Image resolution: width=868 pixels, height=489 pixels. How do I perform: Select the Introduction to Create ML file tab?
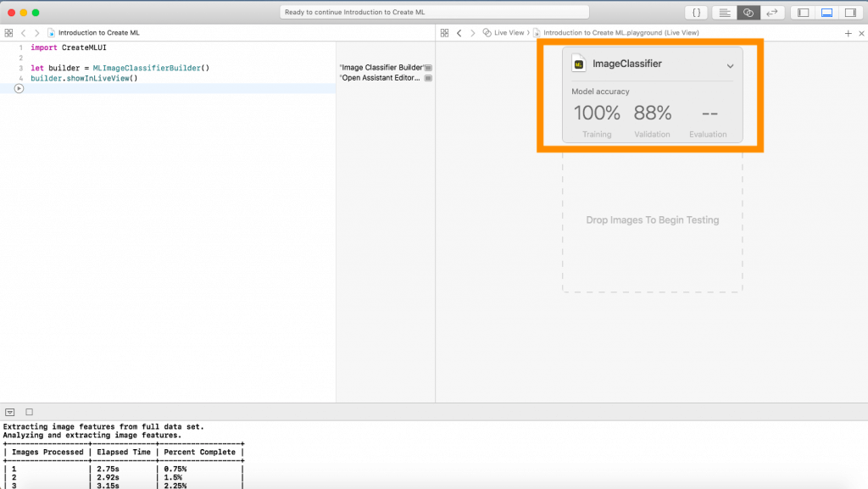pos(93,32)
